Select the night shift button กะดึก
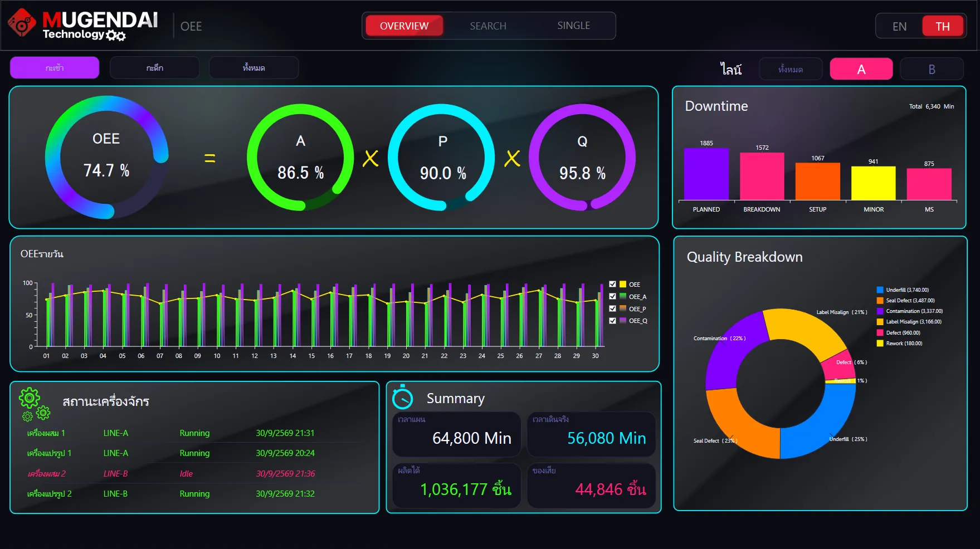 (154, 68)
